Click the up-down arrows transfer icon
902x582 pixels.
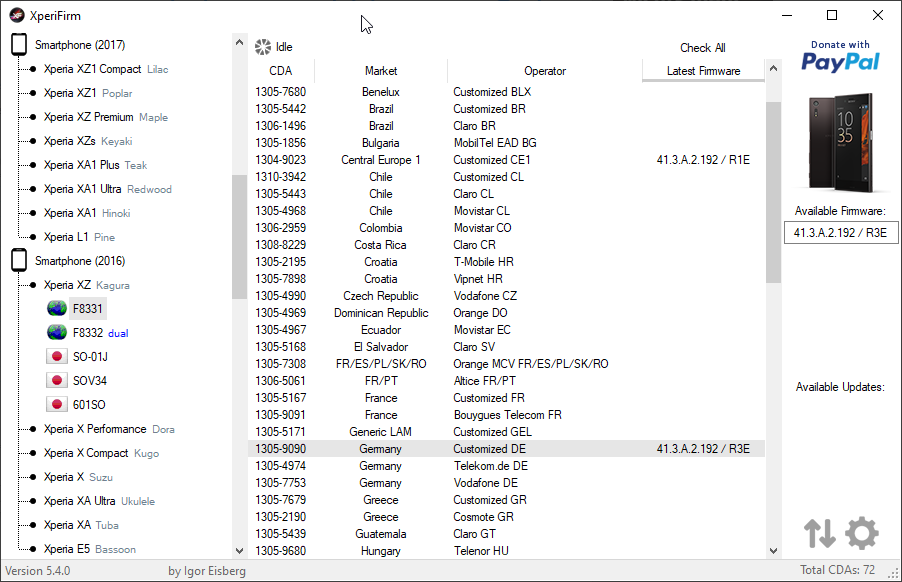pyautogui.click(x=820, y=533)
